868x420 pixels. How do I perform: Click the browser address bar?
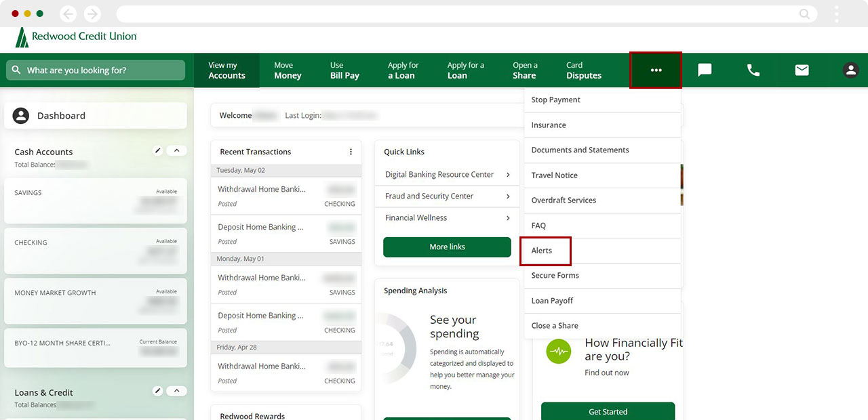pos(465,14)
